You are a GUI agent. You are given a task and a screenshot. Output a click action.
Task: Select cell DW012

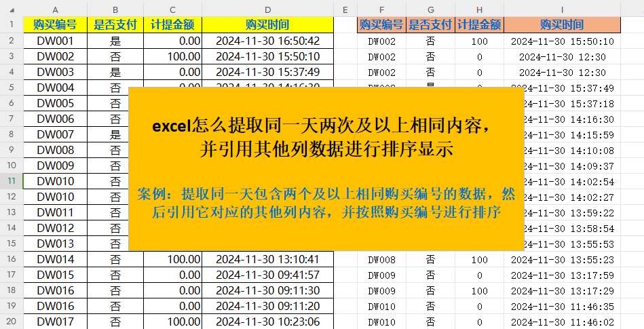pyautogui.click(x=56, y=228)
